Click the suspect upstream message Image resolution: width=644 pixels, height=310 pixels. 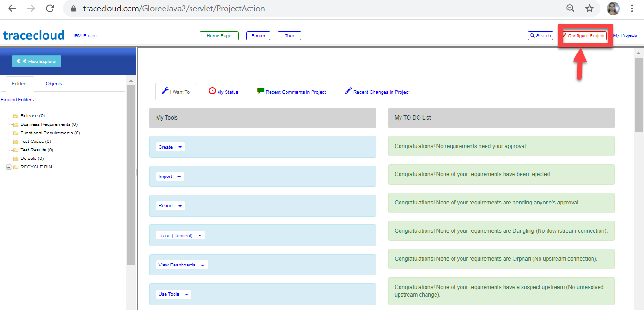tap(501, 291)
